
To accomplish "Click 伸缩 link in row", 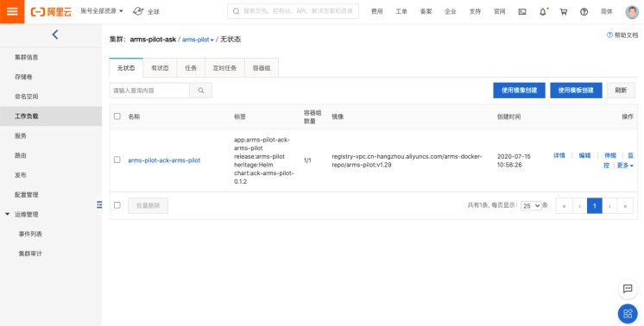I will coord(610,155).
